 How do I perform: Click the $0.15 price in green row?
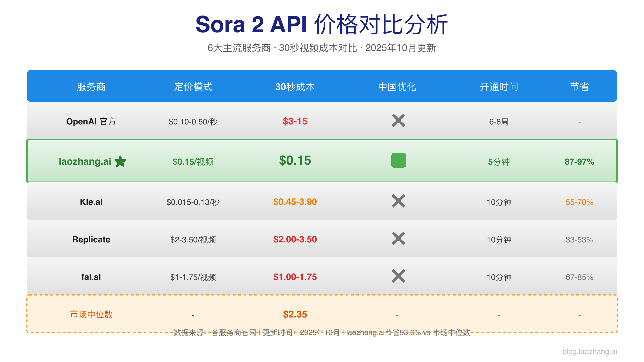[295, 160]
